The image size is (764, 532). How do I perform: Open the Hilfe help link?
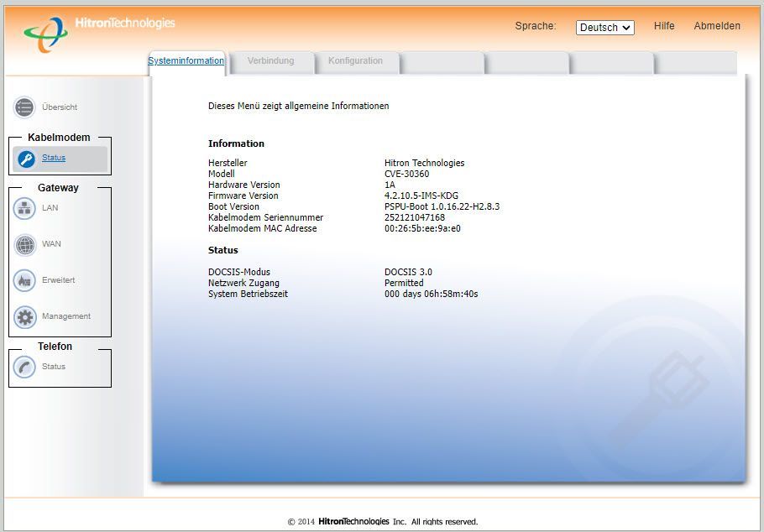click(664, 26)
